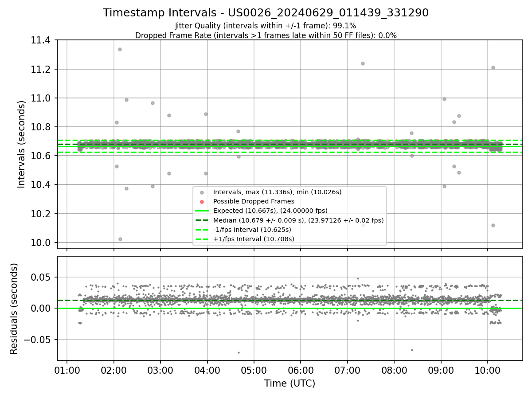Click the outlier point near 11.24 s after 07:00

click(363, 63)
